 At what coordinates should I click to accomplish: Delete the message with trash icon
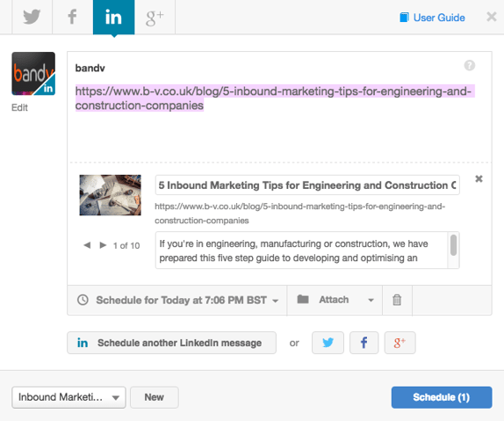point(397,300)
